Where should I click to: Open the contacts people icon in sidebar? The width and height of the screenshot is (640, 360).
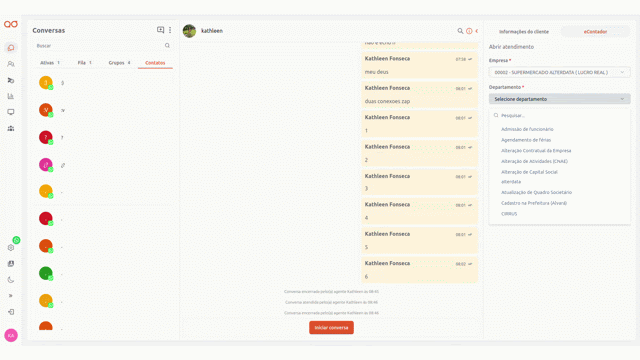(11, 64)
